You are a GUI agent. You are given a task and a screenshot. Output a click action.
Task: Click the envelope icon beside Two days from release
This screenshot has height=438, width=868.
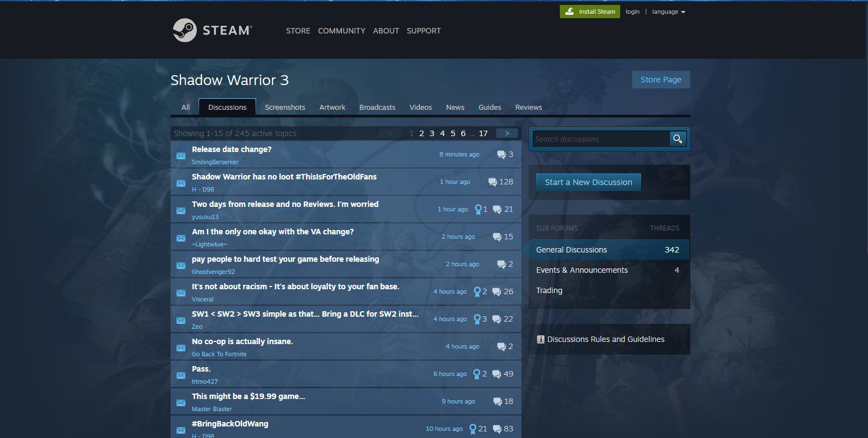coord(180,211)
